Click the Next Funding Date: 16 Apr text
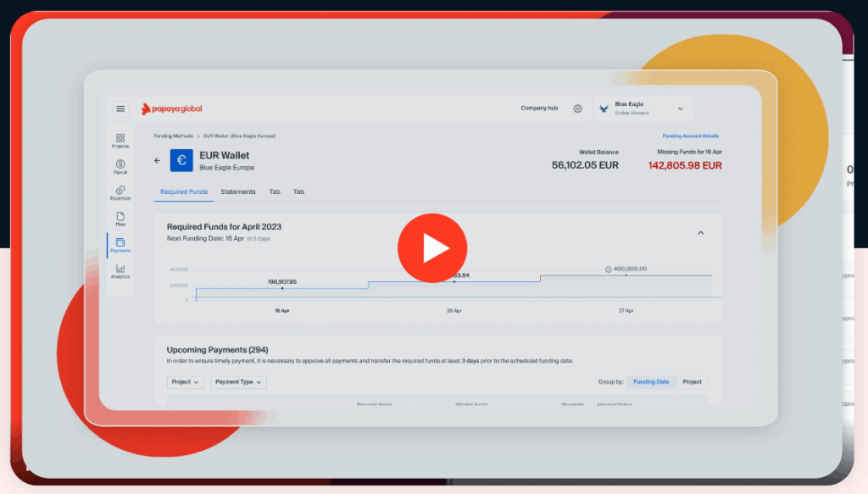The width and height of the screenshot is (868, 494). pyautogui.click(x=205, y=239)
